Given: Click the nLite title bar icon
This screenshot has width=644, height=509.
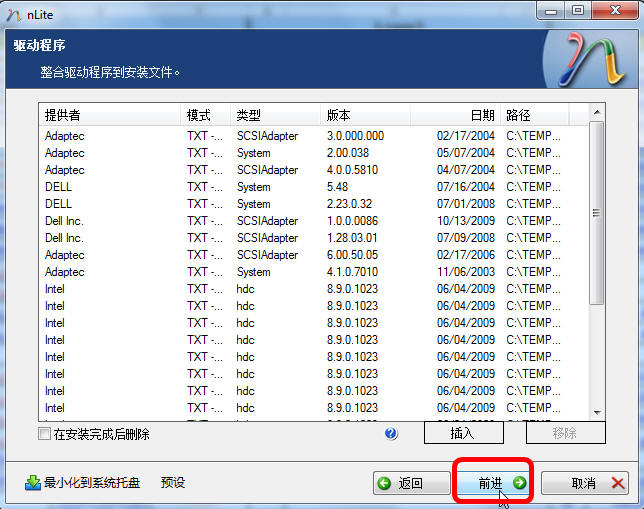Looking at the screenshot, I should [14, 15].
